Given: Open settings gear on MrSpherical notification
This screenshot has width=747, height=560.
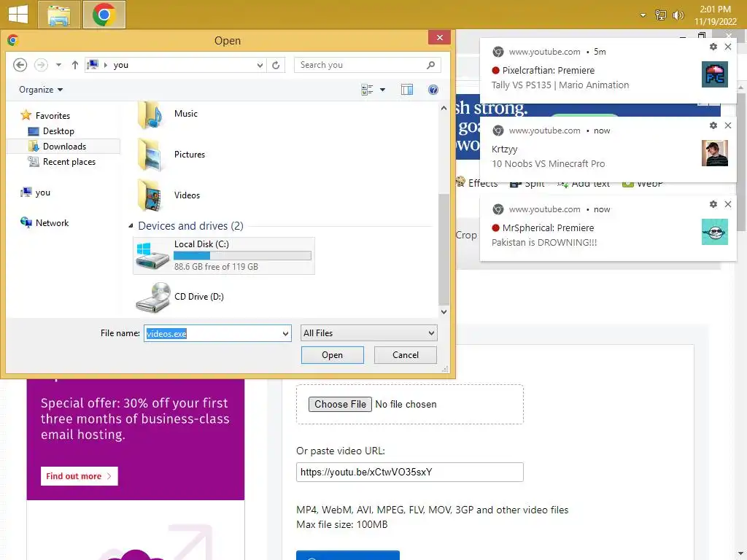Looking at the screenshot, I should coord(713,204).
